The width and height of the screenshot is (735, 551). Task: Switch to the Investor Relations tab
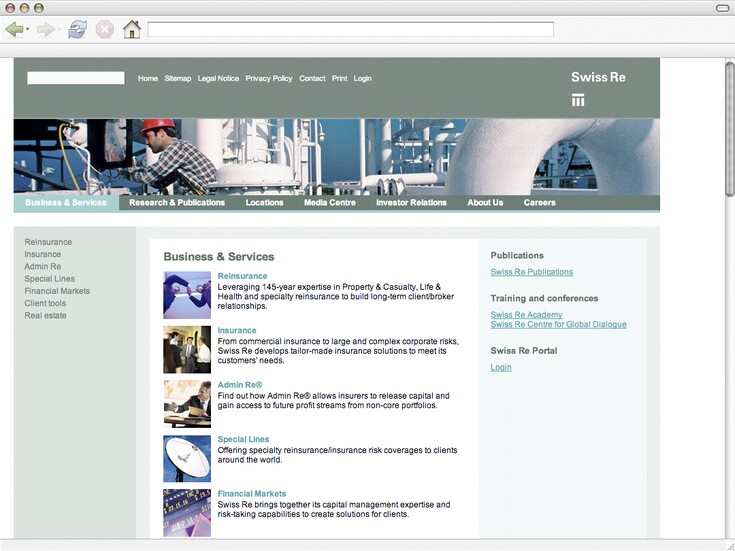pyautogui.click(x=411, y=203)
